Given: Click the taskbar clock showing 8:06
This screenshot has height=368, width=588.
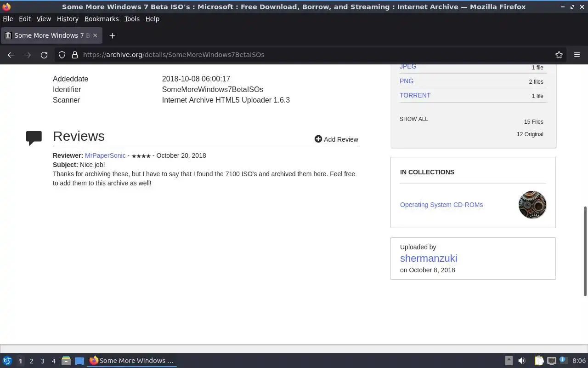Looking at the screenshot, I should 579,361.
